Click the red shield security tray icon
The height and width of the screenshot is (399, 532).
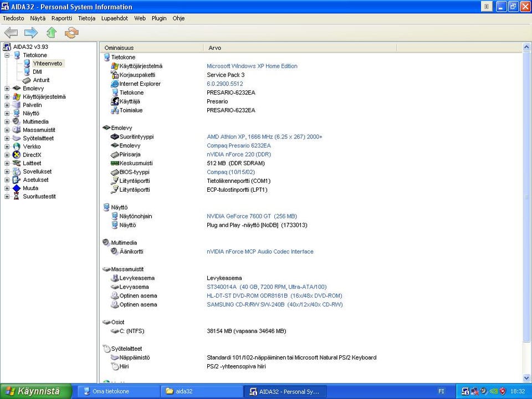click(503, 391)
